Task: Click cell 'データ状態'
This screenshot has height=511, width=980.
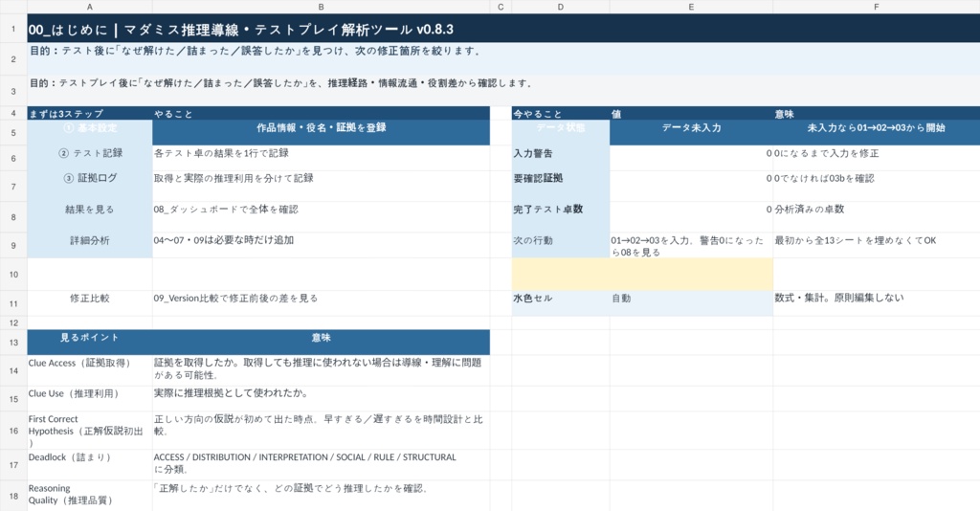Action: coord(561,132)
